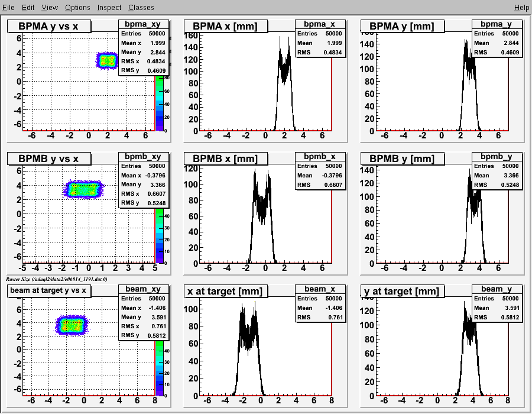532x414 pixels.
Task: Select the 'BPMA y [mm]' title box
Action: pyautogui.click(x=402, y=26)
